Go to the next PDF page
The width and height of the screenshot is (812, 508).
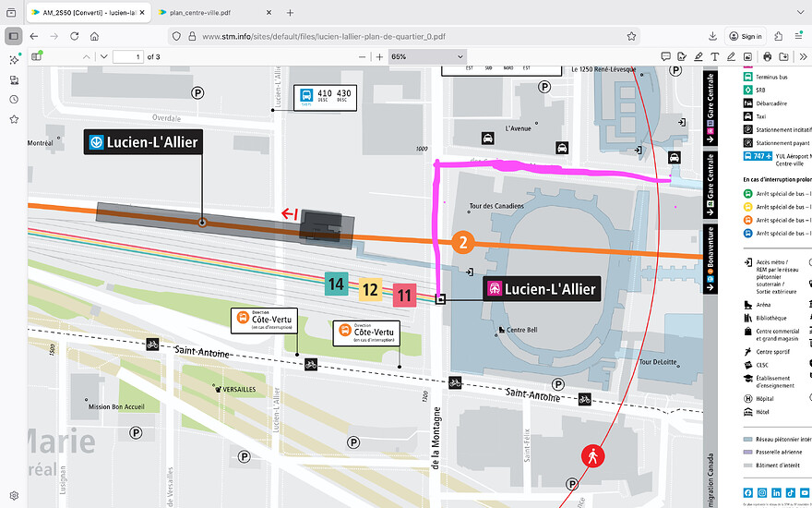point(103,56)
